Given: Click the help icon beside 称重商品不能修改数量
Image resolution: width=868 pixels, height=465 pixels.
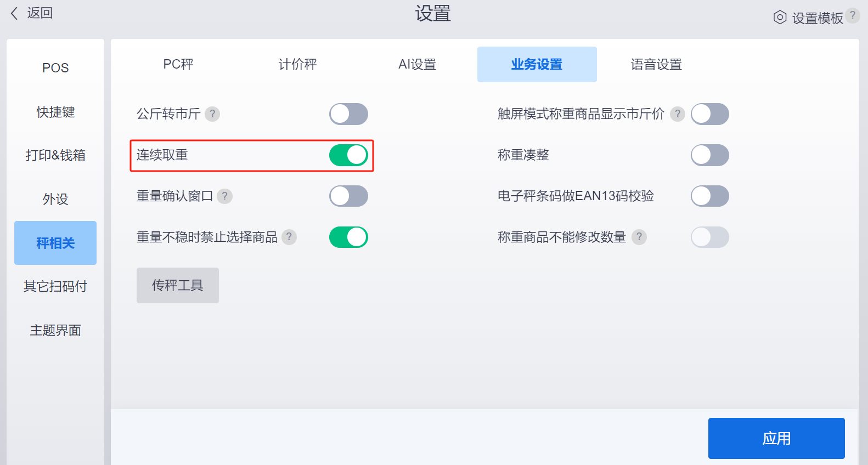Looking at the screenshot, I should [x=639, y=237].
